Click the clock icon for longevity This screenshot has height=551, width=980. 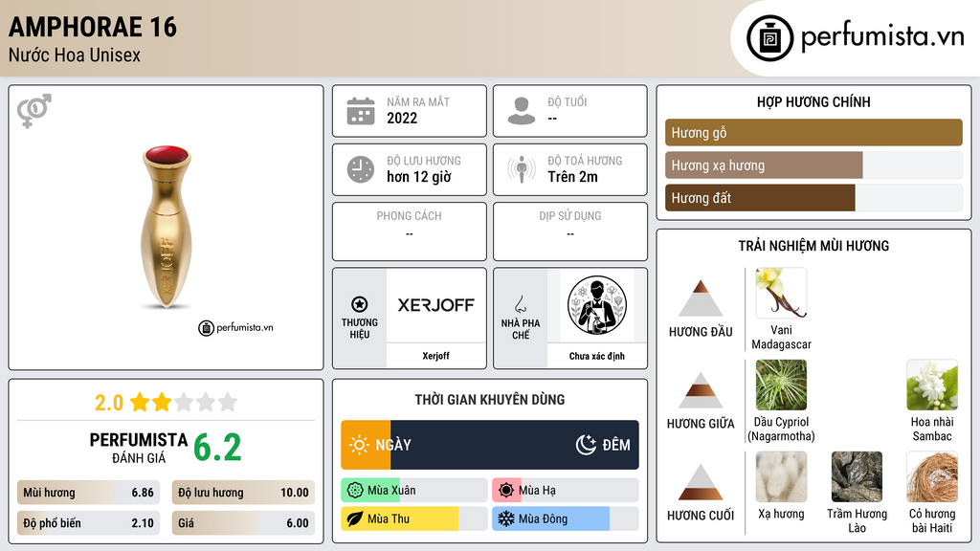361,169
